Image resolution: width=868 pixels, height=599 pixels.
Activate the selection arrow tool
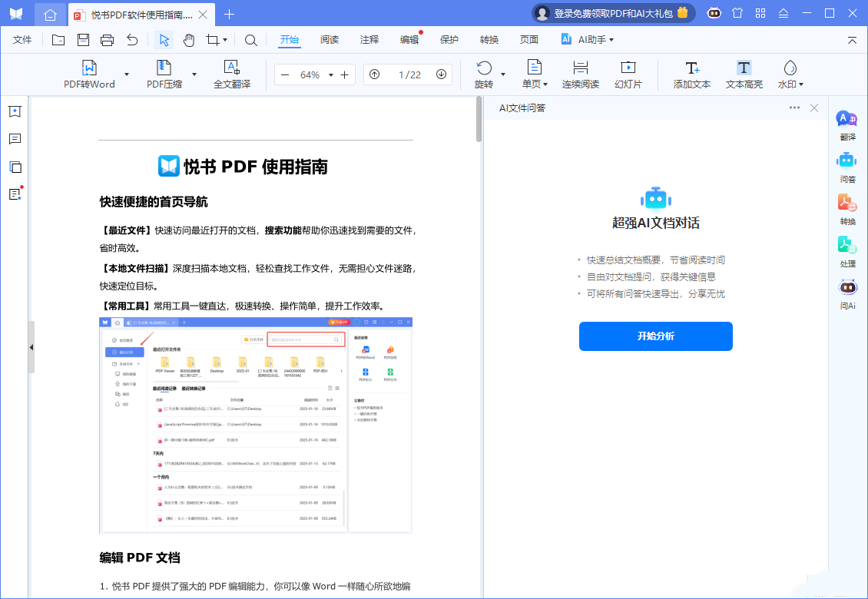point(164,40)
